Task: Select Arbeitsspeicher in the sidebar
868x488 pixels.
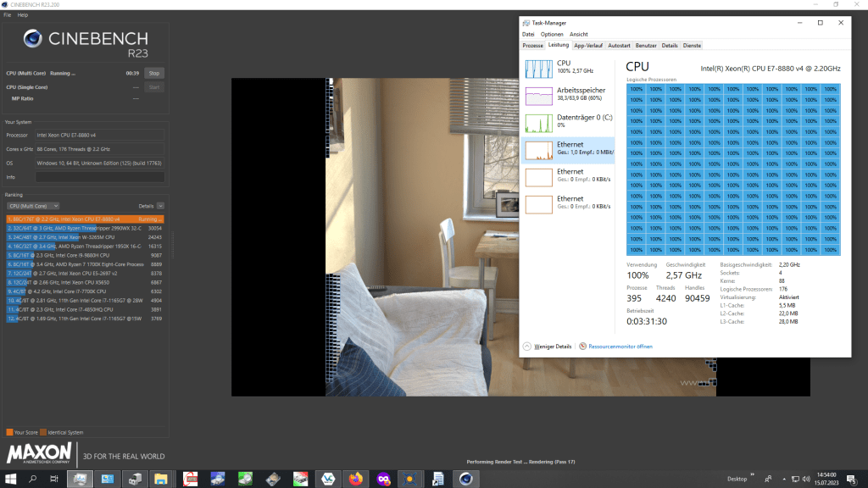Action: coord(568,96)
